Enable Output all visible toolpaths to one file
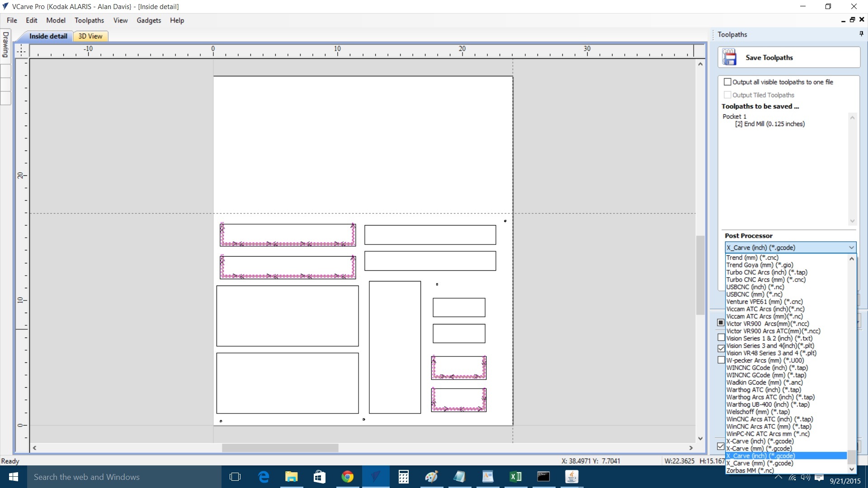This screenshot has height=488, width=868. pos(727,82)
